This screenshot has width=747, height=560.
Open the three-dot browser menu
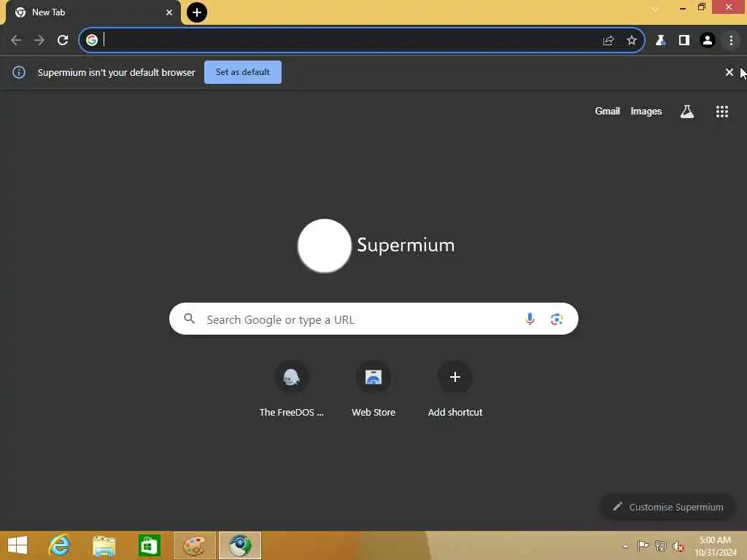(731, 41)
